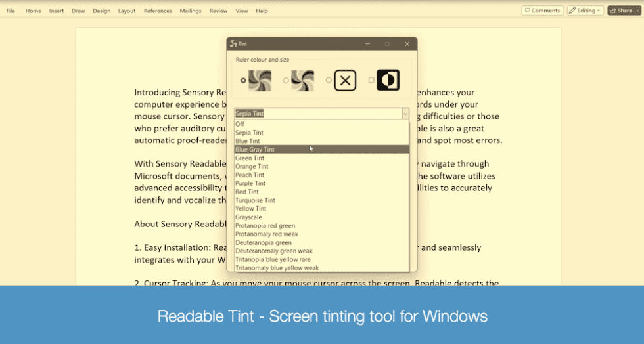Click the large swirl ruler icon
Viewport: 644px width, 344px height.
pos(260,81)
